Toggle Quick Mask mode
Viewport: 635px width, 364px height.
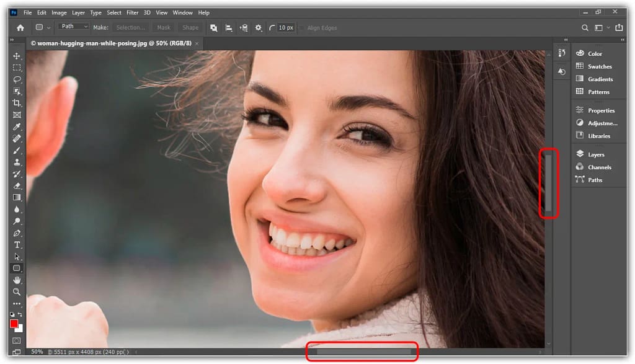[x=17, y=340]
